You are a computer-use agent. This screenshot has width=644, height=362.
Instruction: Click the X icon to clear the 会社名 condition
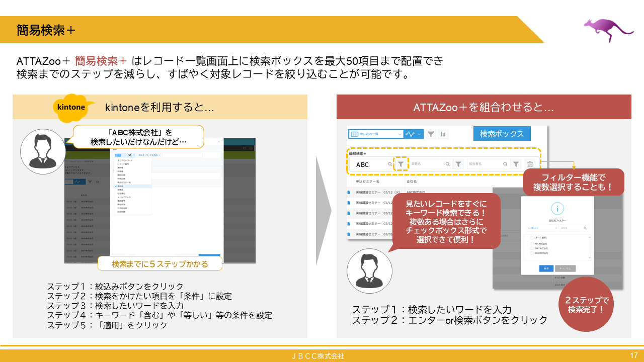point(130,155)
